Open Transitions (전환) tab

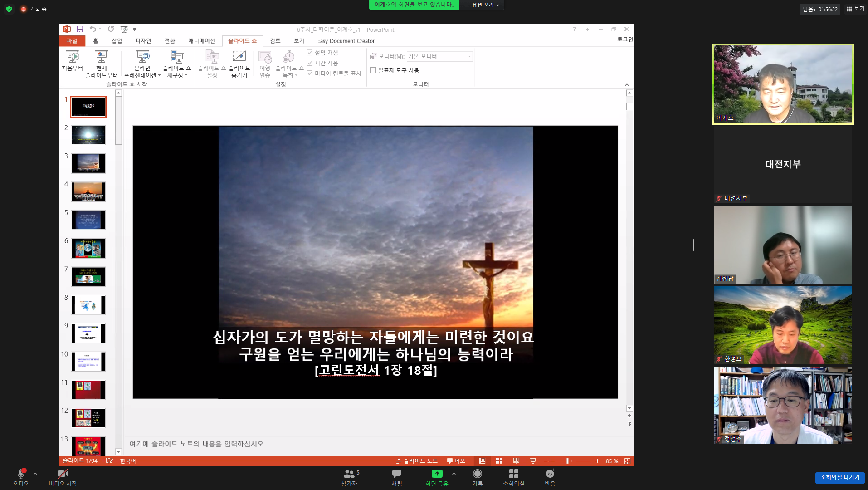[x=170, y=41]
